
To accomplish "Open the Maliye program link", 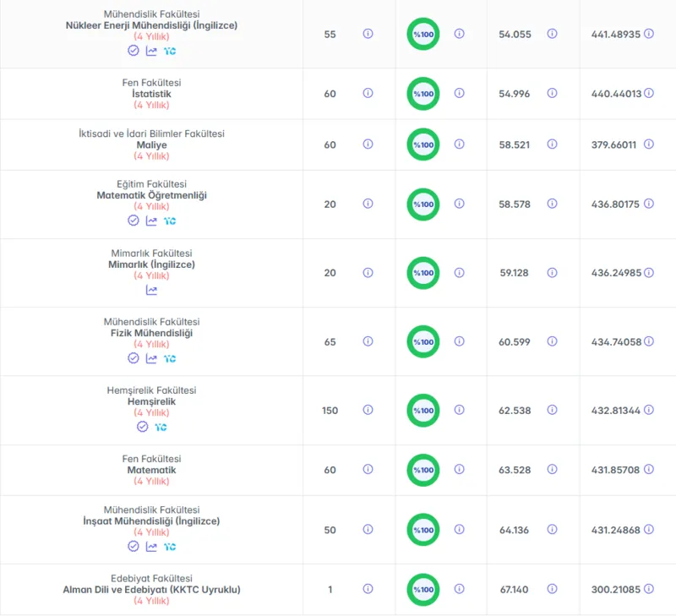I will pyautogui.click(x=151, y=144).
